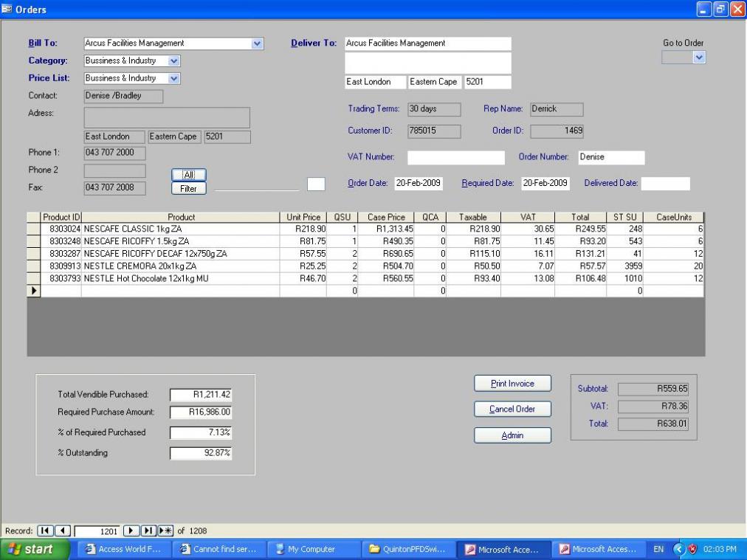The height and width of the screenshot is (560, 747).
Task: Click the R1,313.45 case price cell
Action: pos(386,229)
